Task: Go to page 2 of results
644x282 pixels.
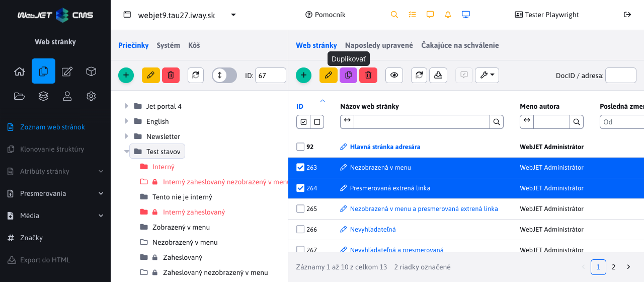Action: tap(613, 267)
